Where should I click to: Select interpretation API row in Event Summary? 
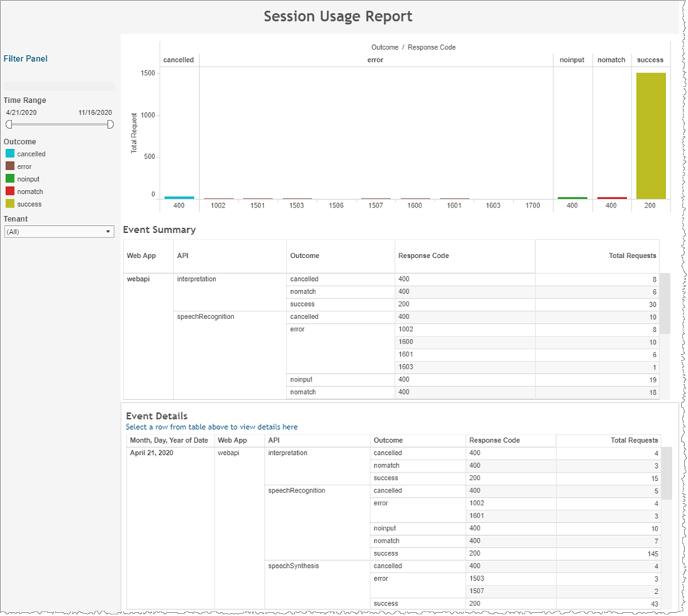pos(196,279)
